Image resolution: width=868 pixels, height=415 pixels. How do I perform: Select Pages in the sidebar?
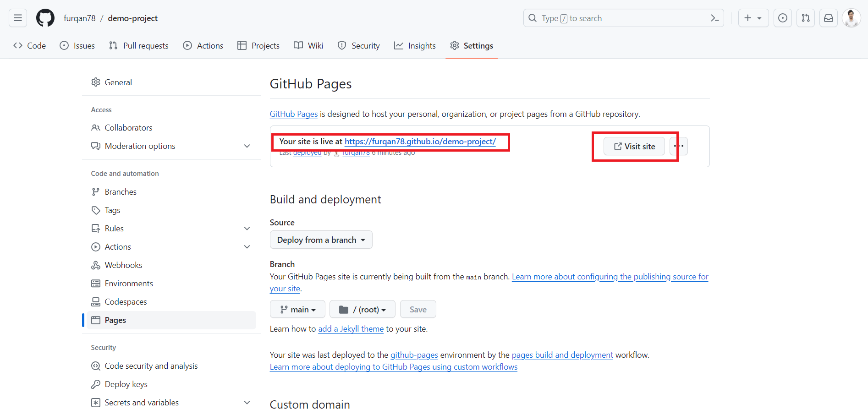point(171,320)
